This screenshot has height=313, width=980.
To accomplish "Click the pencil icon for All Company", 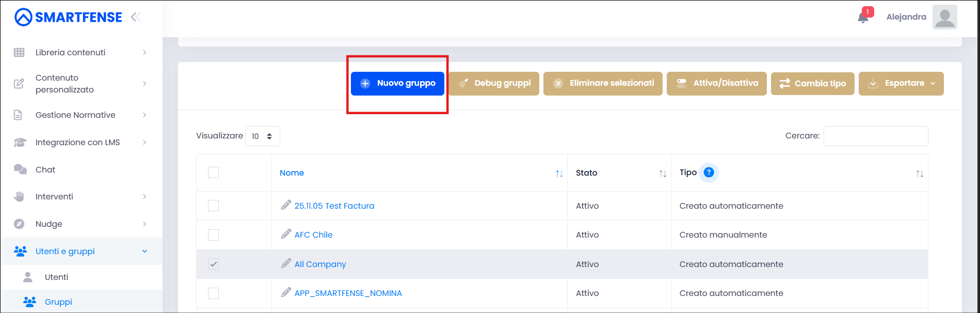I will pos(286,263).
